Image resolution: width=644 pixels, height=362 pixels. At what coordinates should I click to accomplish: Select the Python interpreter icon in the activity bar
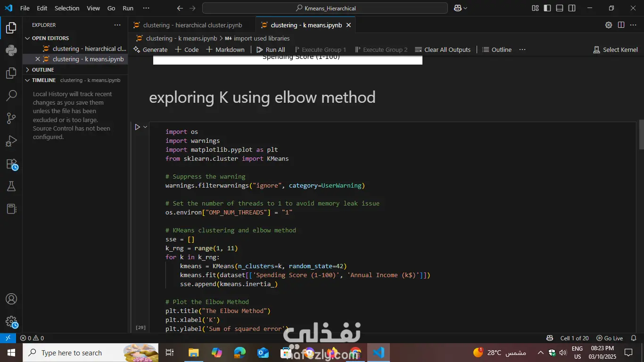pos(10,50)
